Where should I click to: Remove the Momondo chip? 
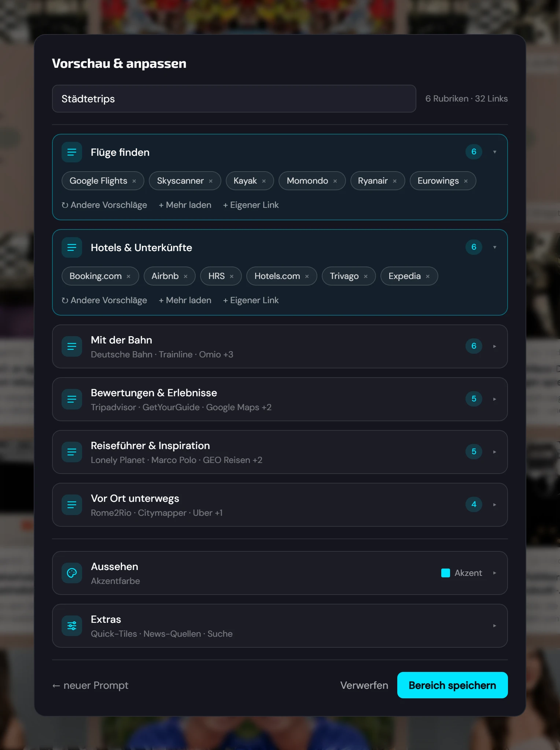click(335, 181)
